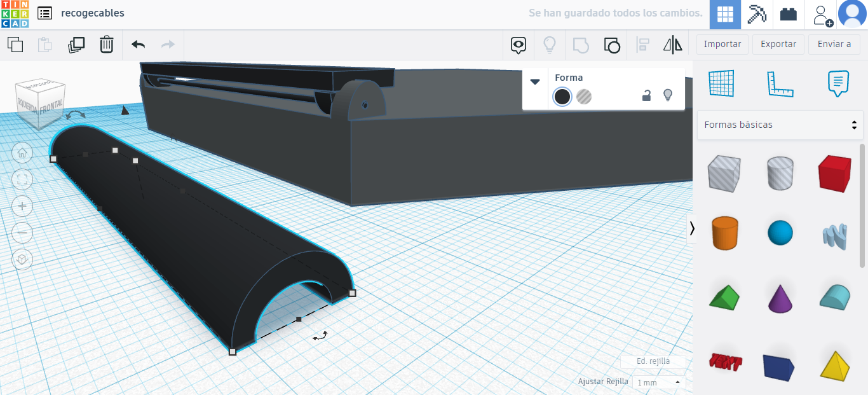This screenshot has width=868, height=395.
Task: Toggle shape visibility bulb in Forma panel
Action: tap(667, 95)
